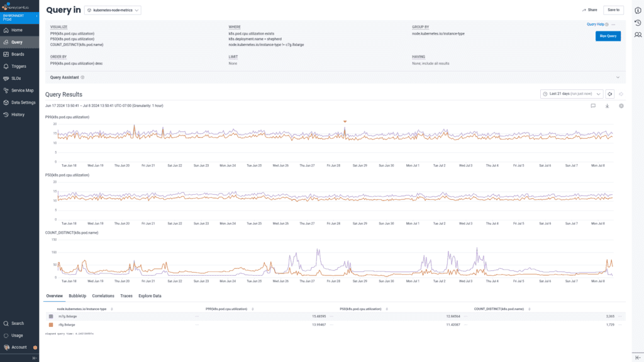
Task: Click the rerun time range button
Action: 609,94
